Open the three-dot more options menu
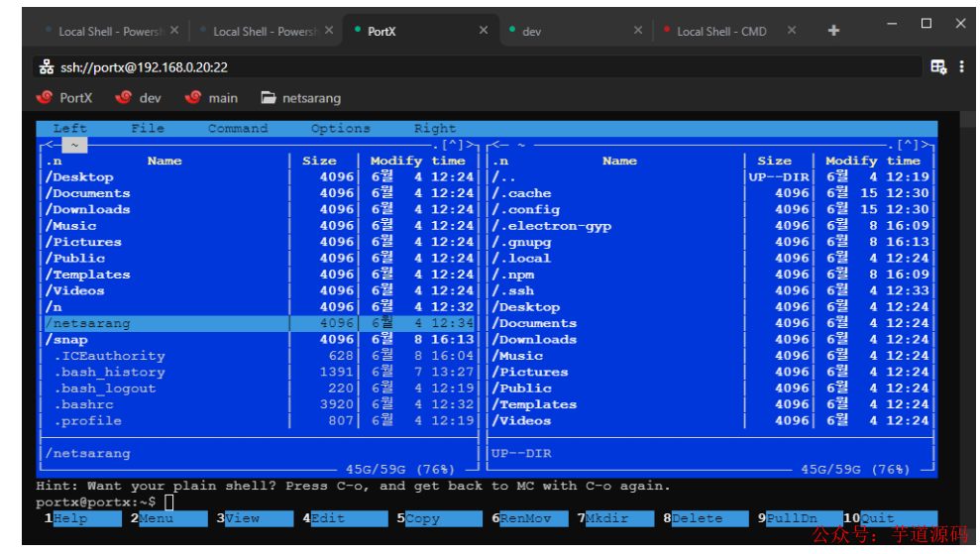This screenshot has width=980, height=554. [x=961, y=67]
